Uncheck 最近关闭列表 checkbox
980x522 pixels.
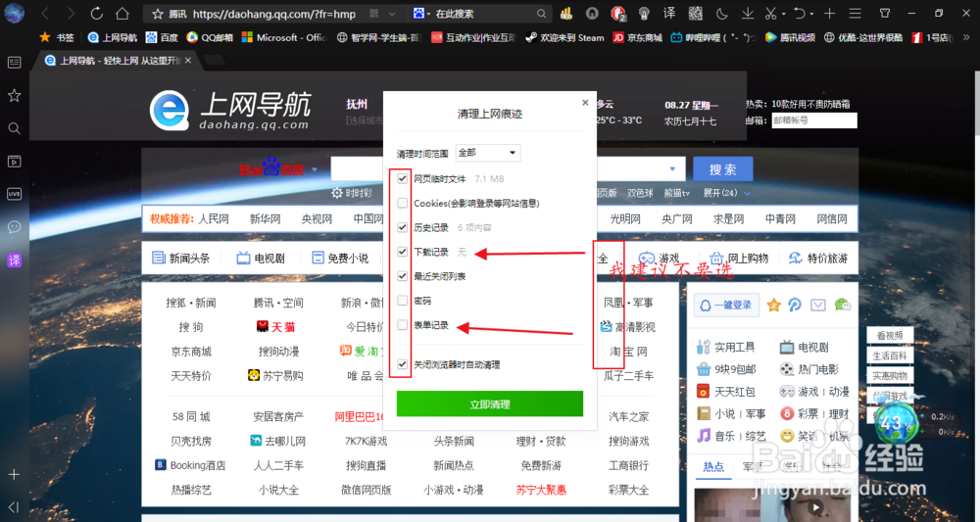pos(403,276)
